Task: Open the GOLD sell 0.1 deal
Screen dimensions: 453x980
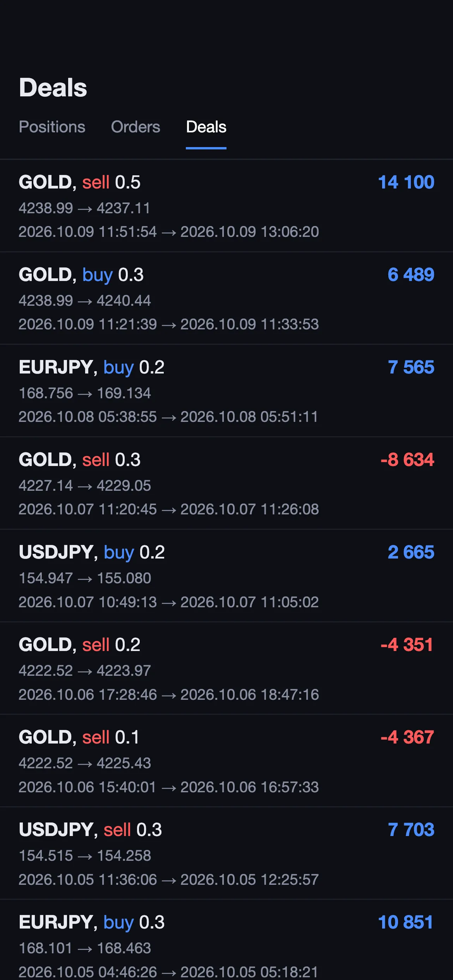Action: 226,761
